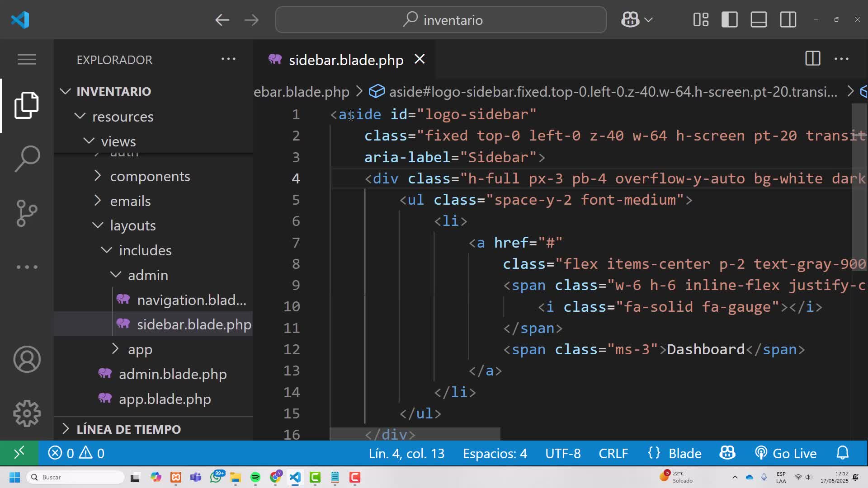
Task: Open navigation.blade.php file in the explorer
Action: click(x=191, y=300)
